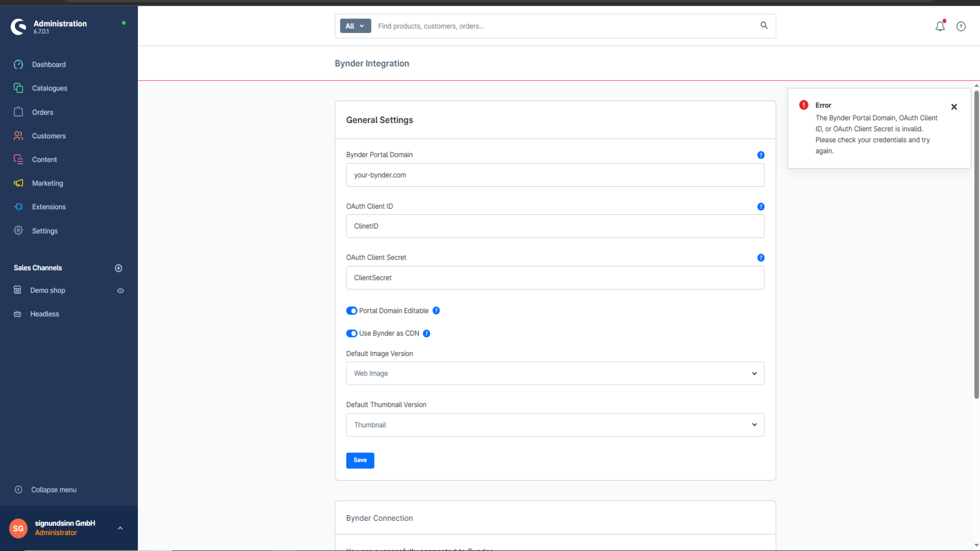Click the Settings gear icon
The image size is (980, 551).
18,231
